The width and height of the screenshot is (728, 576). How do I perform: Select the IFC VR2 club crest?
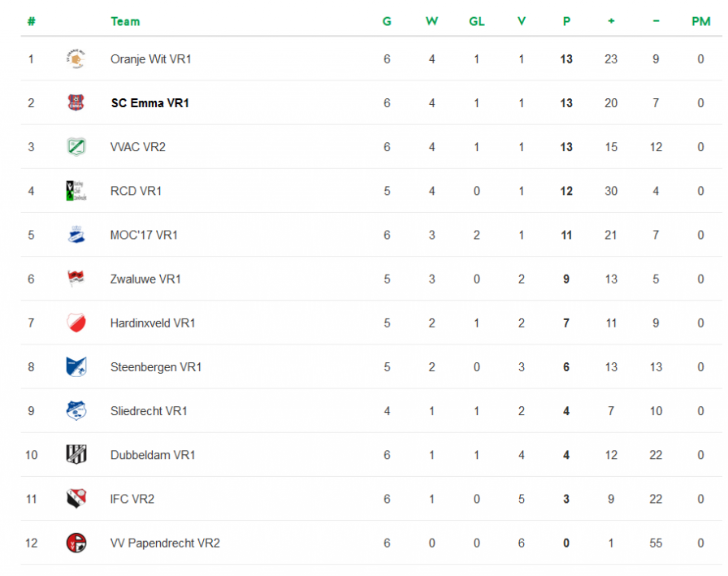pos(76,499)
